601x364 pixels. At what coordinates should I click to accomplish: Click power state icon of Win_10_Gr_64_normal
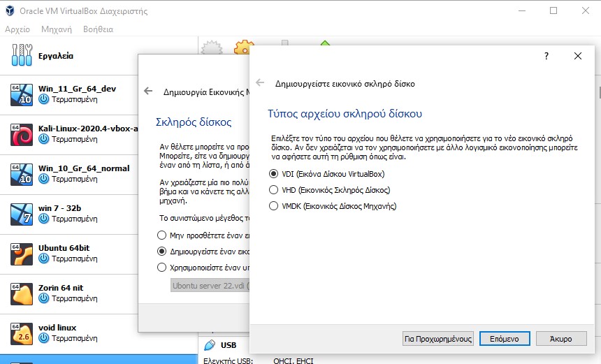tap(44, 180)
